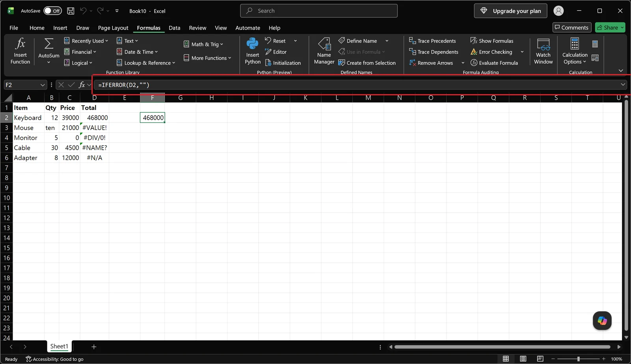Click the Insert Python icon
Image resolution: width=631 pixels, height=364 pixels.
point(252,43)
